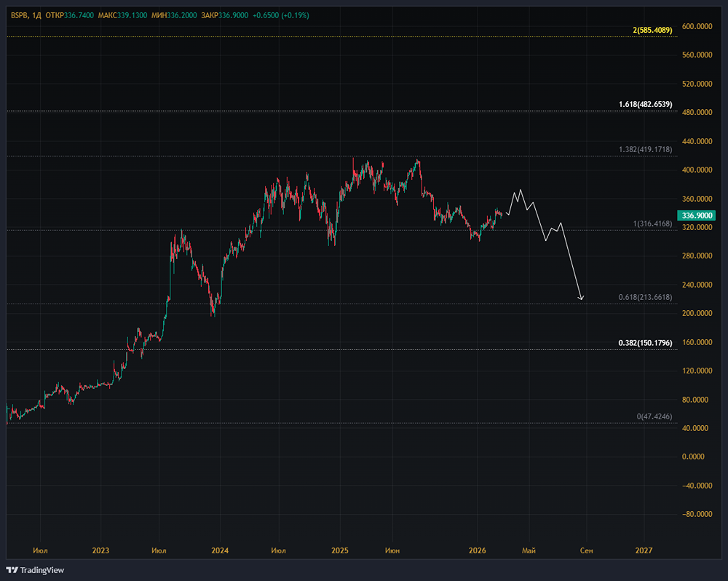Click the 2026 time axis label
Image resolution: width=728 pixels, height=581 pixels.
478,550
